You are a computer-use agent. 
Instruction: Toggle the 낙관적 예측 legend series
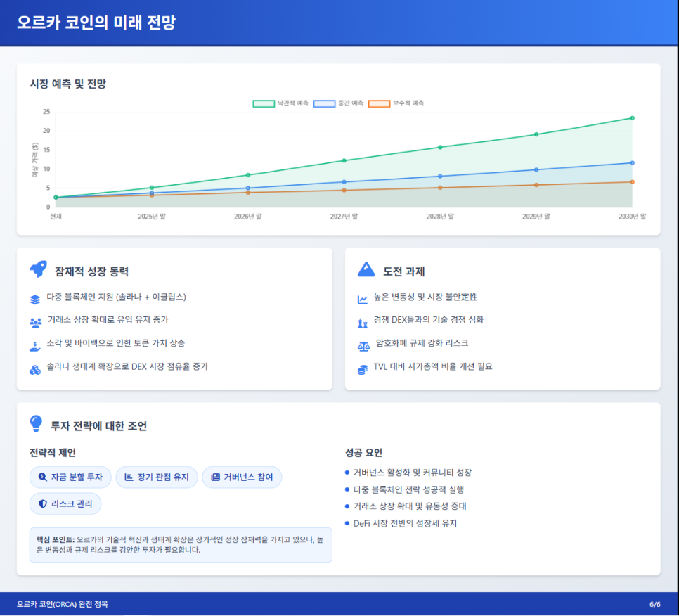pos(280,103)
